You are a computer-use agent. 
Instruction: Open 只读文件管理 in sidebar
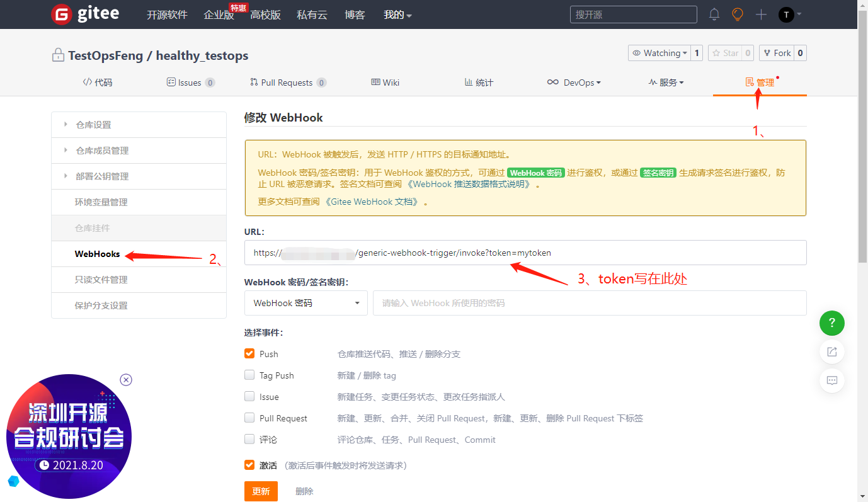[139, 280]
